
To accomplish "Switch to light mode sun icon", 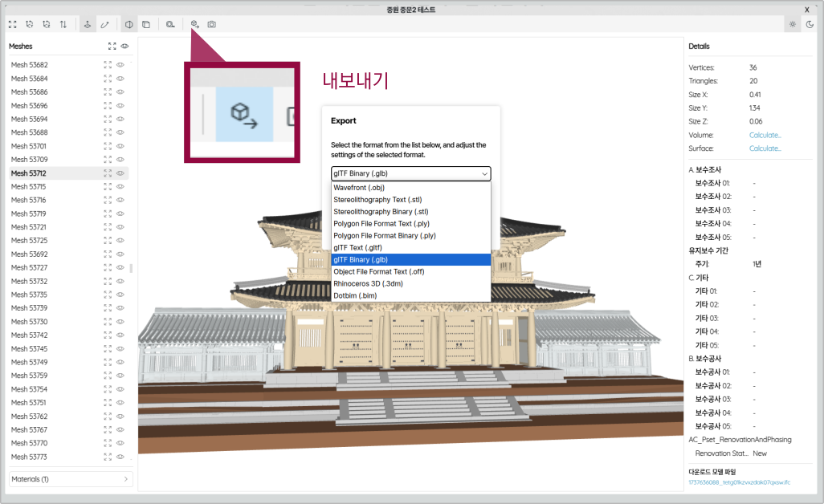I will 793,25.
